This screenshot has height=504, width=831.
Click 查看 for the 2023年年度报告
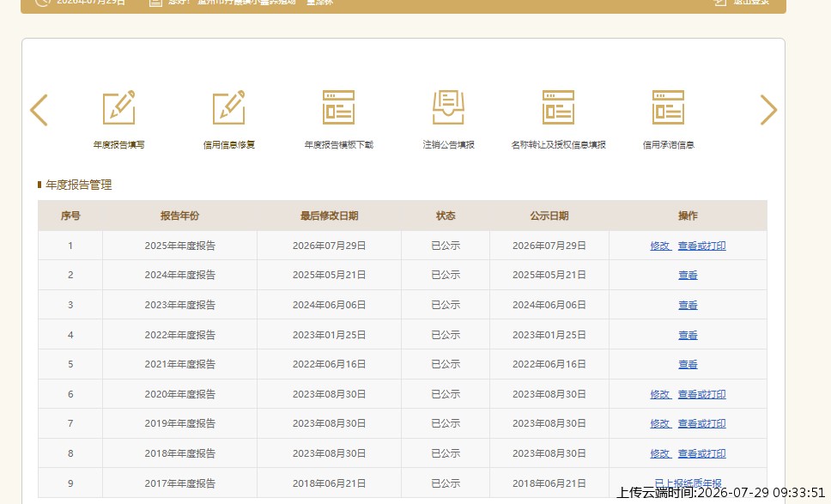[x=688, y=306]
